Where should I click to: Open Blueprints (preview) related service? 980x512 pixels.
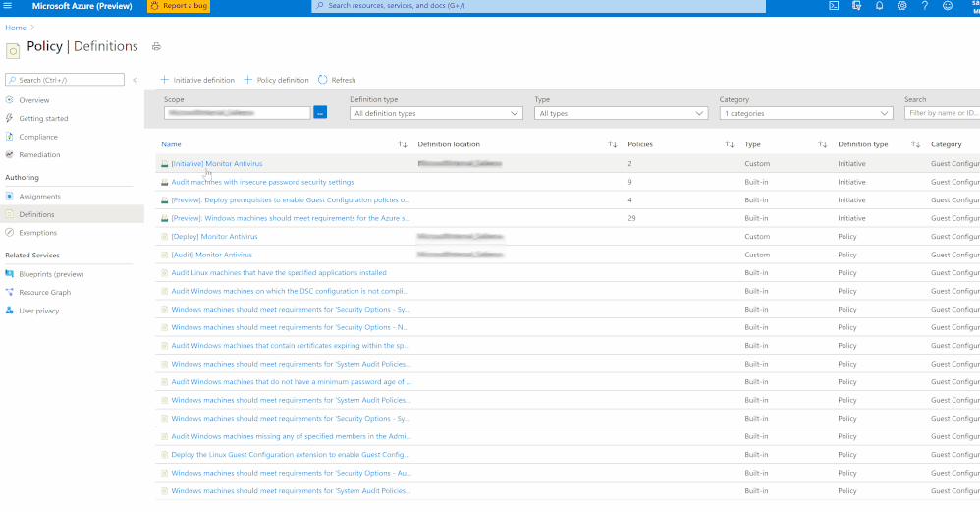tap(51, 274)
